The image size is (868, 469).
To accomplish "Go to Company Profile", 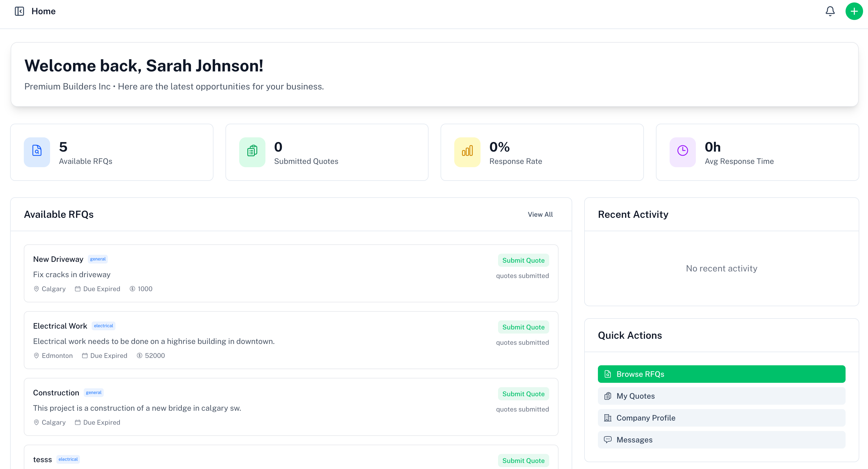I will [x=721, y=418].
